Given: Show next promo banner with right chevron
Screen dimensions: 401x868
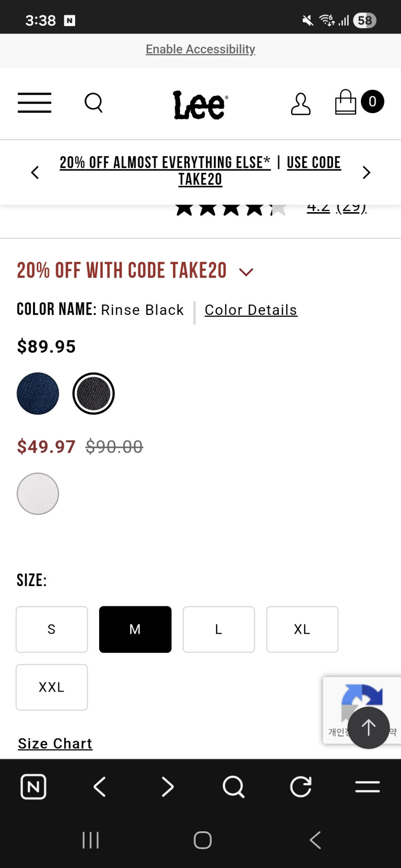Looking at the screenshot, I should pos(367,173).
